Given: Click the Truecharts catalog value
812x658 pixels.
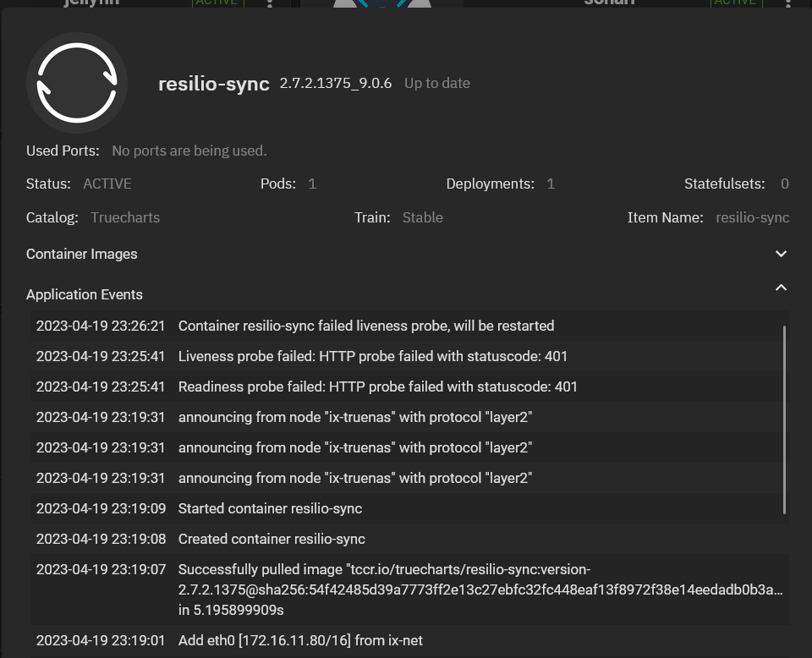Looking at the screenshot, I should tap(125, 217).
